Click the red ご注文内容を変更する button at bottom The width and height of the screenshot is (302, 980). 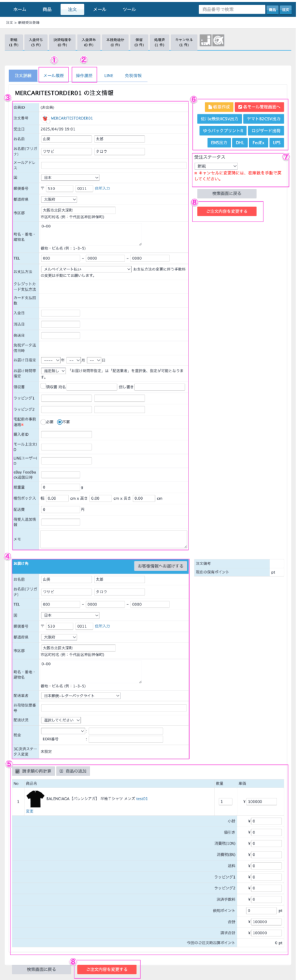tap(107, 968)
